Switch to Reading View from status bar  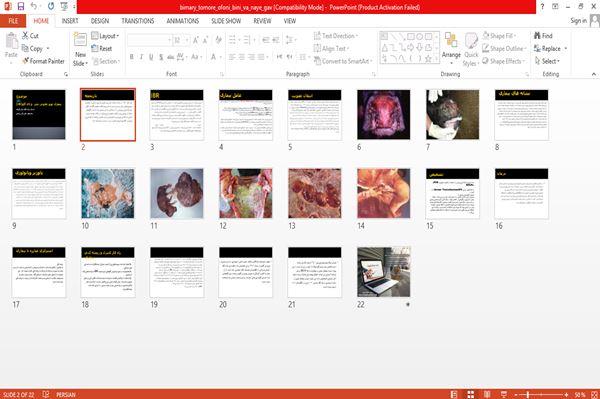point(487,394)
